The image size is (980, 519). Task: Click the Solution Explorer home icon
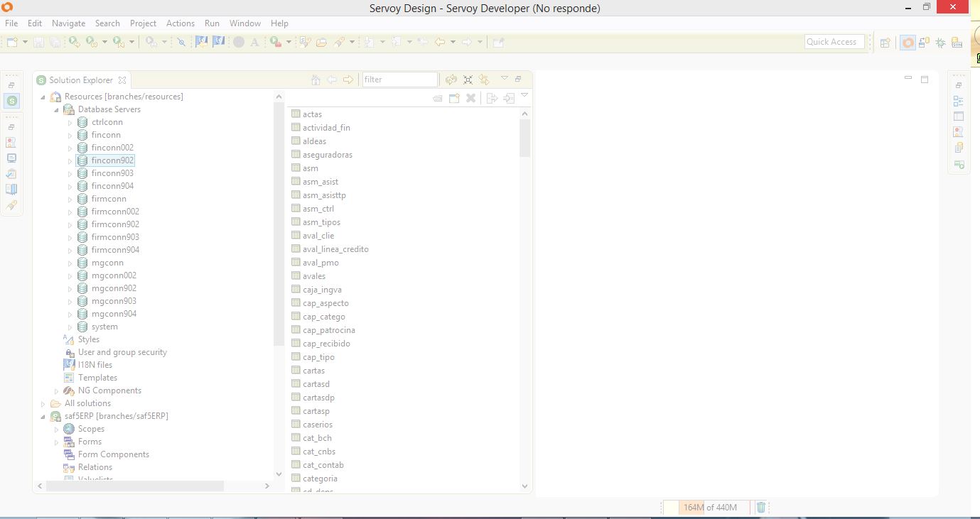316,80
